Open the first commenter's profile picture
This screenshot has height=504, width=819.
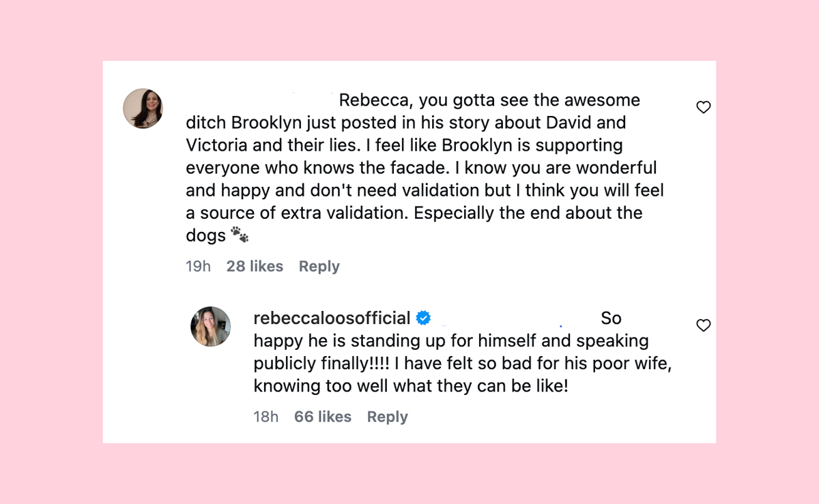(143, 108)
